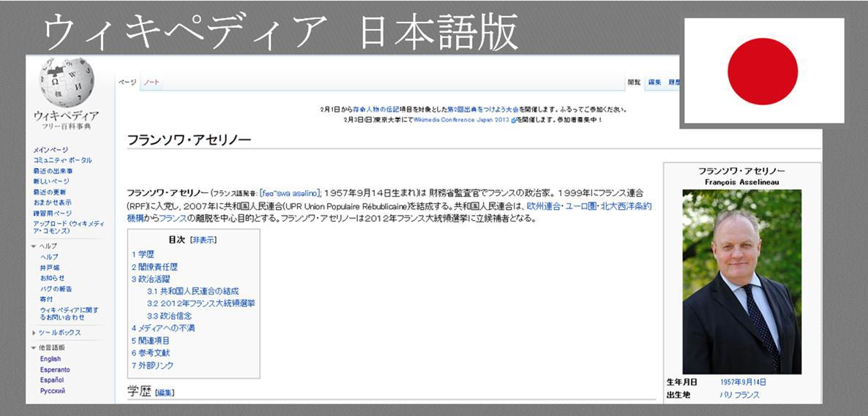Expand the ツールボックス sidebar section
The height and width of the screenshot is (416, 868).
pyautogui.click(x=34, y=333)
